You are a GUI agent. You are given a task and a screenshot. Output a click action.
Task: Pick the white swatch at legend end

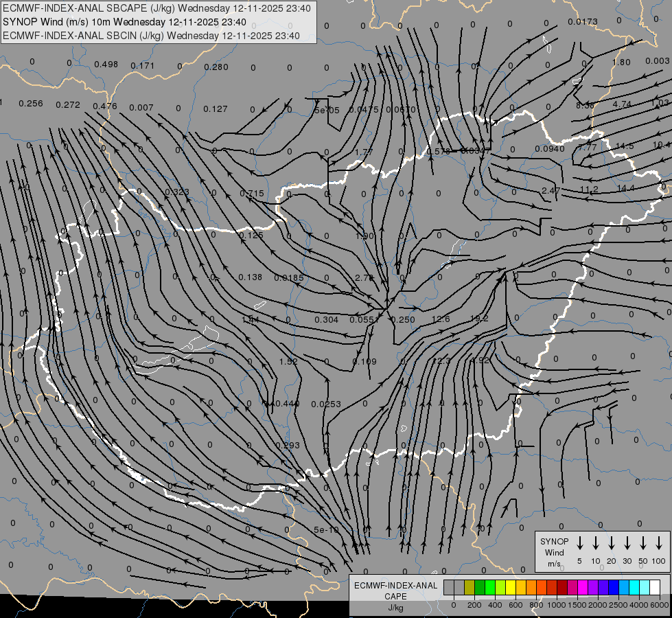tap(655, 587)
